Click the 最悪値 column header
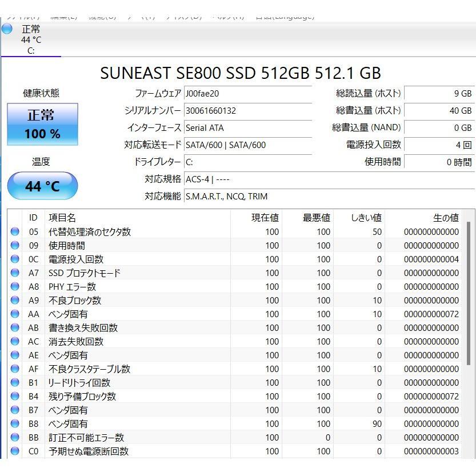The height and width of the screenshot is (476, 476). point(307,217)
